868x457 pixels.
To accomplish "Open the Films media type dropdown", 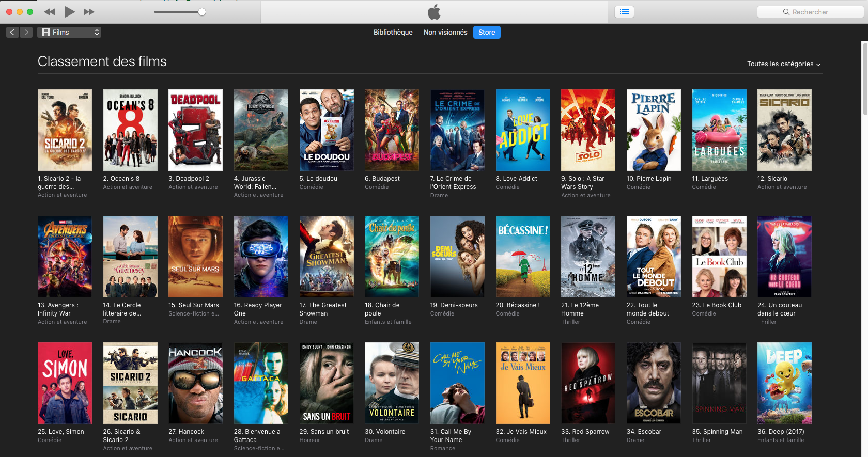I will tap(69, 32).
